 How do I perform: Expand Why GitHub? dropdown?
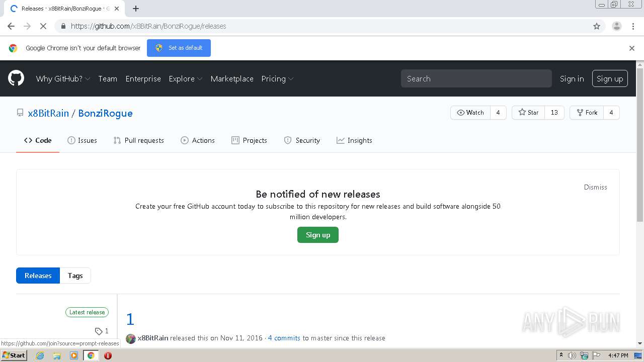point(63,78)
